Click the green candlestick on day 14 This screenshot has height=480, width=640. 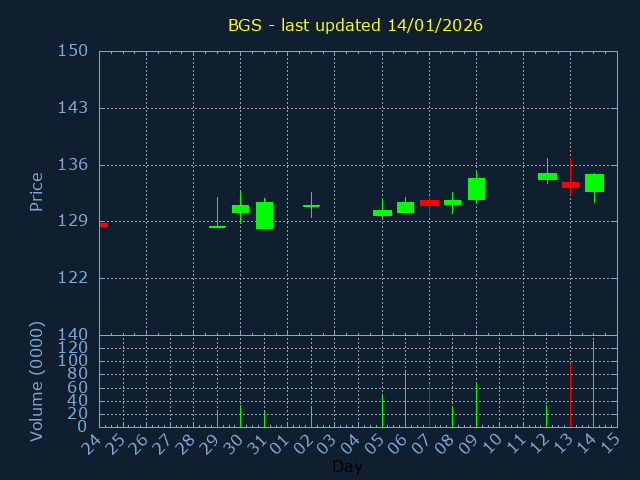(x=594, y=183)
